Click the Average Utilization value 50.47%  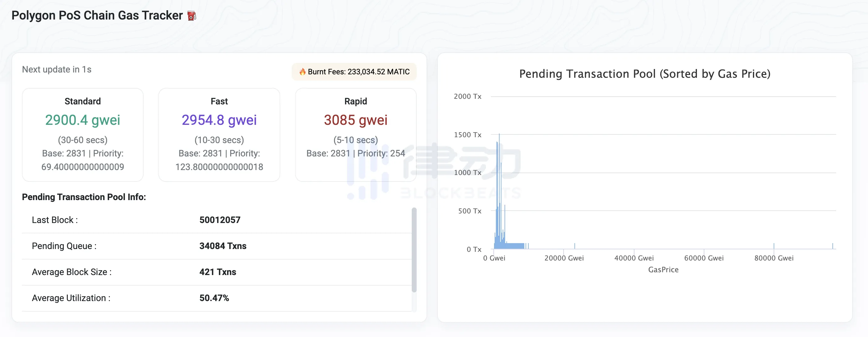[x=214, y=298]
